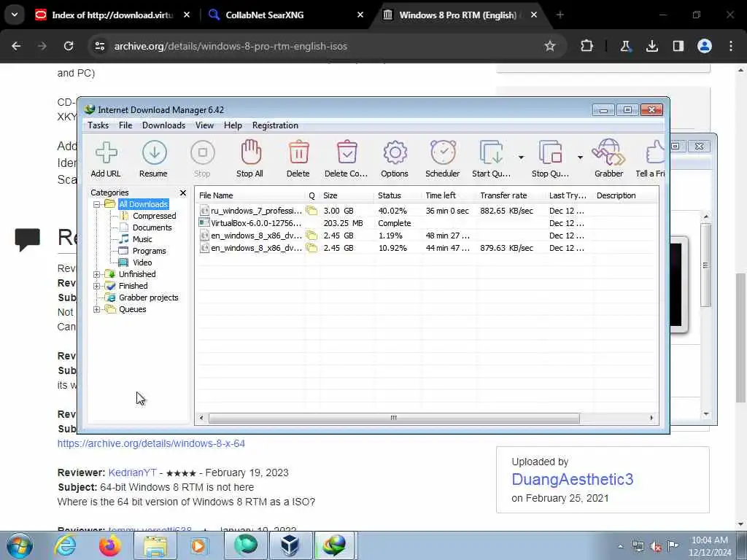The height and width of the screenshot is (560, 747).
Task: Open reviewer KedrianYT profile link
Action: pos(133,472)
